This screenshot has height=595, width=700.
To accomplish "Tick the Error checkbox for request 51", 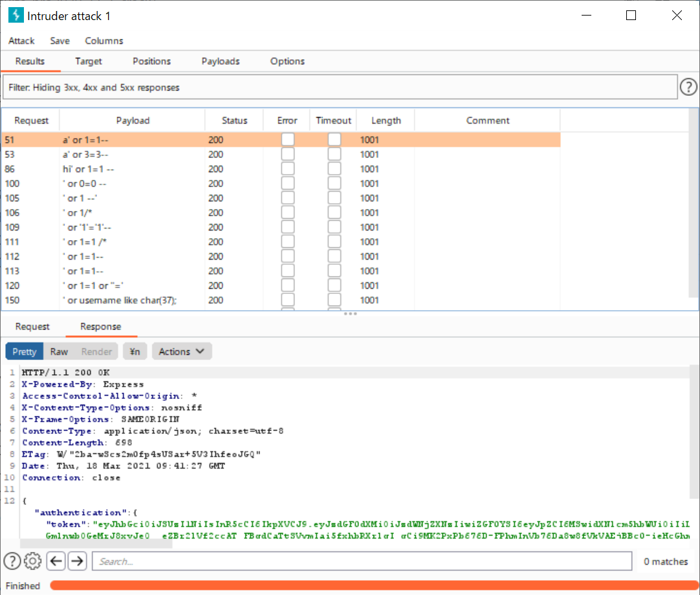I will 287,139.
